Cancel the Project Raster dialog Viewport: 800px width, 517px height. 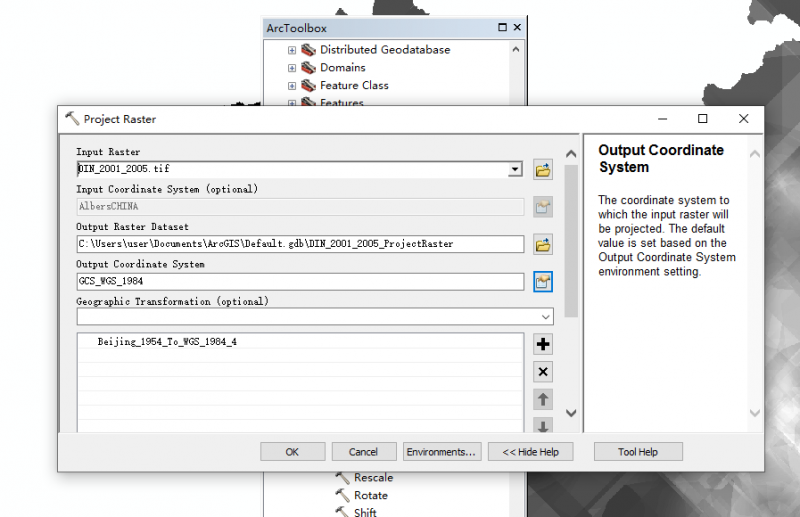click(357, 452)
